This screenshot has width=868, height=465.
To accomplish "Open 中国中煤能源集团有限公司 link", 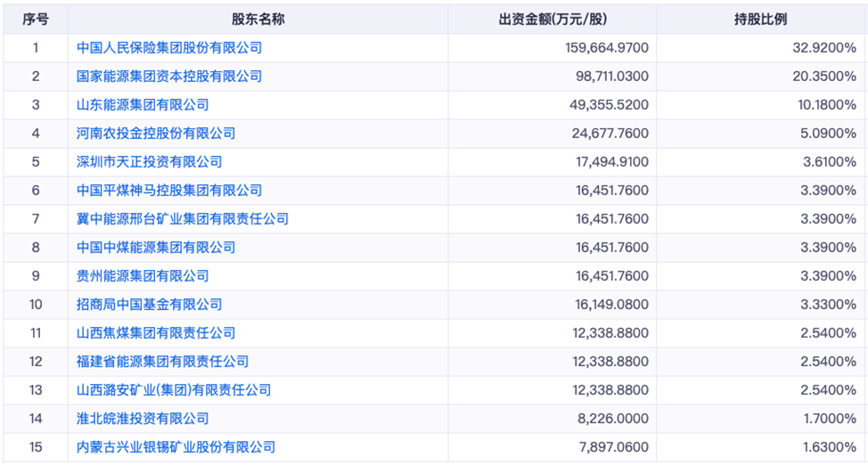I will coord(156,248).
